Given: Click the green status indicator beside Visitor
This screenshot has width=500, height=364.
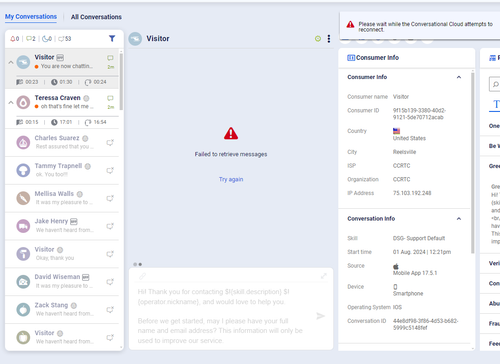Looking at the screenshot, I should 318,39.
